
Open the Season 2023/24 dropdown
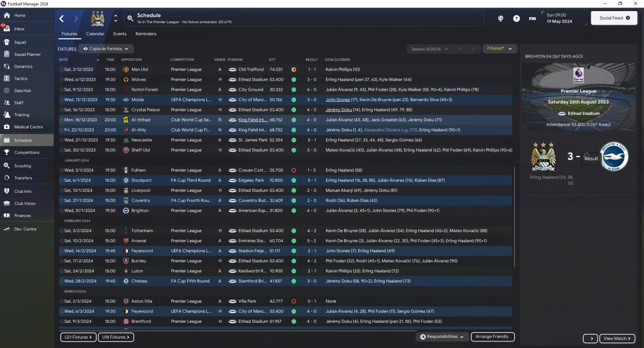pyautogui.click(x=429, y=49)
